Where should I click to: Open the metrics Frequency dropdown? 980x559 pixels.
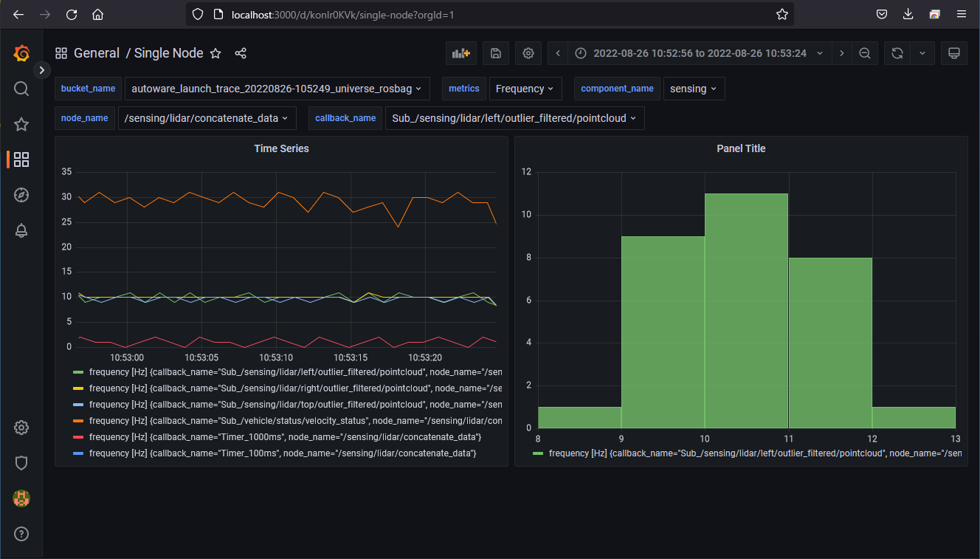click(x=525, y=88)
